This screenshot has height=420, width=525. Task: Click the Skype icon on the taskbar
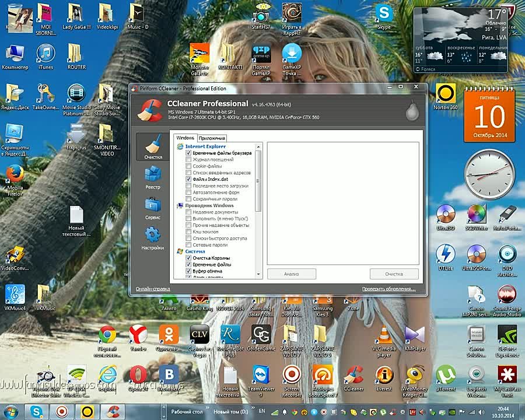[x=37, y=411]
